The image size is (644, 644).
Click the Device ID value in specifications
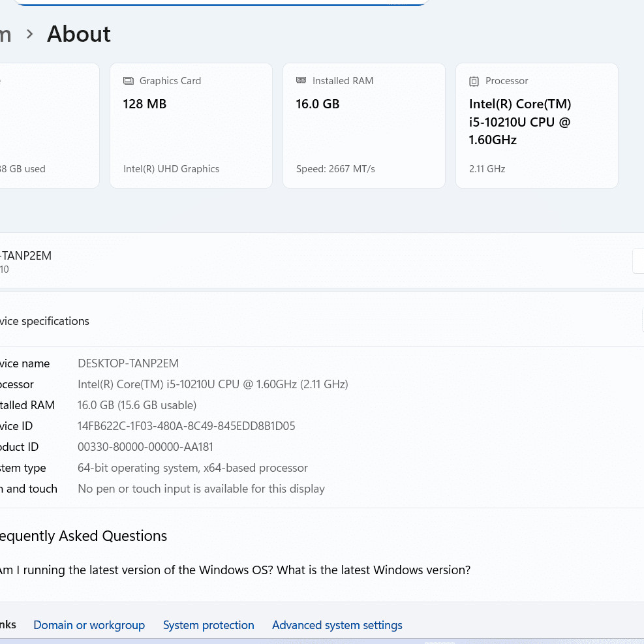pyautogui.click(x=186, y=426)
